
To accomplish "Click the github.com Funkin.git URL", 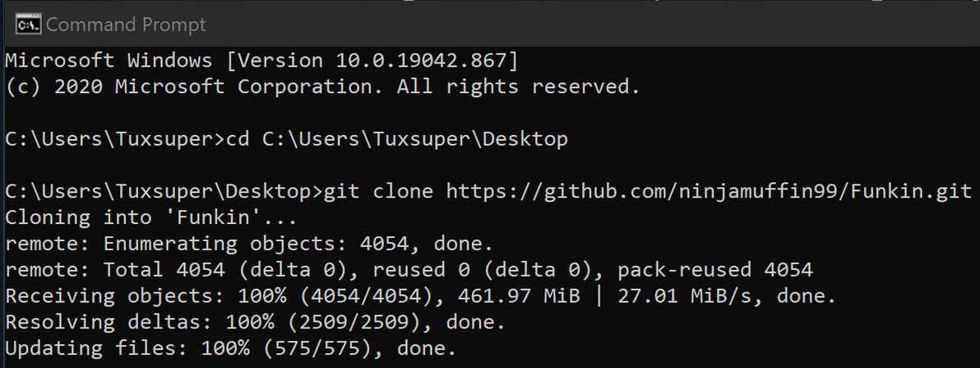I will click(709, 192).
